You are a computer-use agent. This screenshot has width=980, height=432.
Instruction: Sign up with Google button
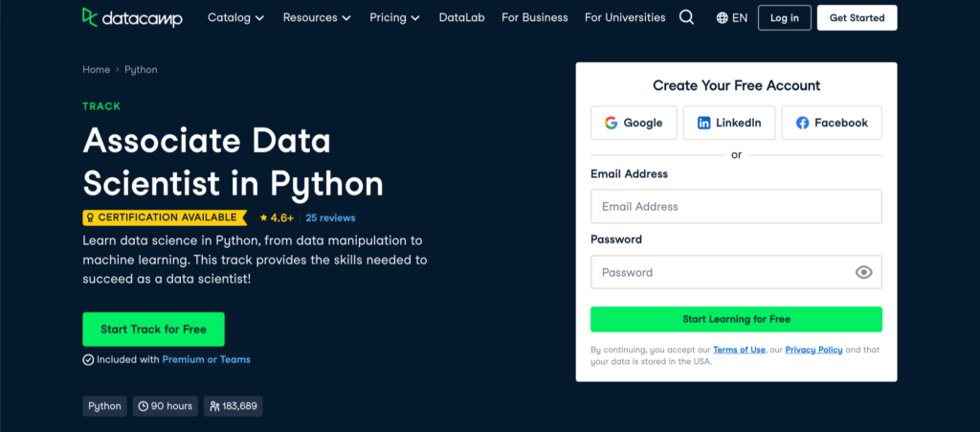pos(634,123)
